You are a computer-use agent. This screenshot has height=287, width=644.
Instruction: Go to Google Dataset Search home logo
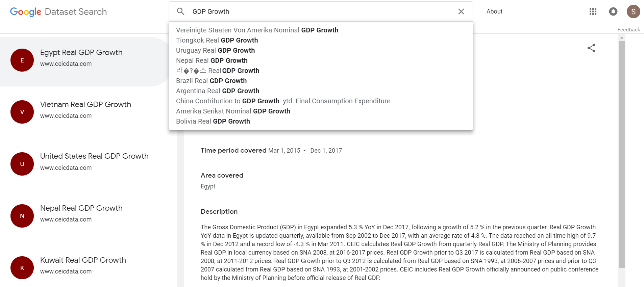[58, 12]
